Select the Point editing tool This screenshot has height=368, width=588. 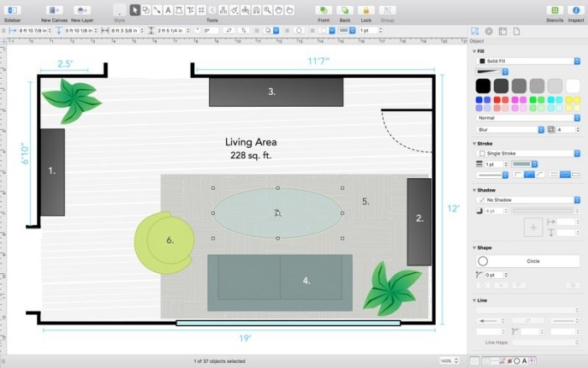(x=190, y=10)
